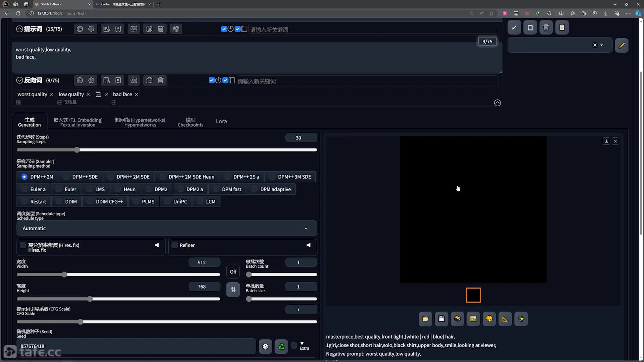Collapse negative keyword tags with the circled up arrow
This screenshot has width=644, height=362.
tap(497, 103)
